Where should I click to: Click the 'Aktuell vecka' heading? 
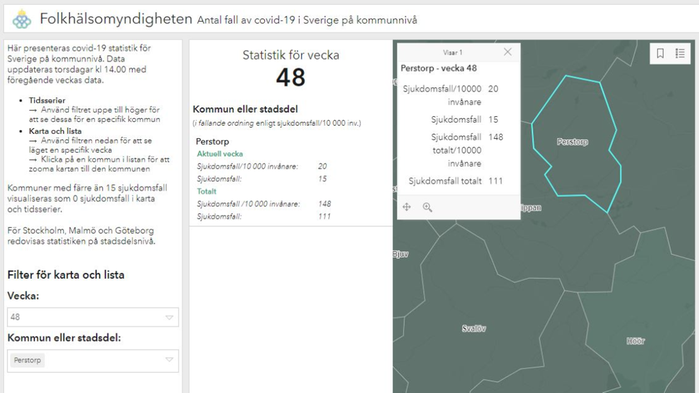220,154
